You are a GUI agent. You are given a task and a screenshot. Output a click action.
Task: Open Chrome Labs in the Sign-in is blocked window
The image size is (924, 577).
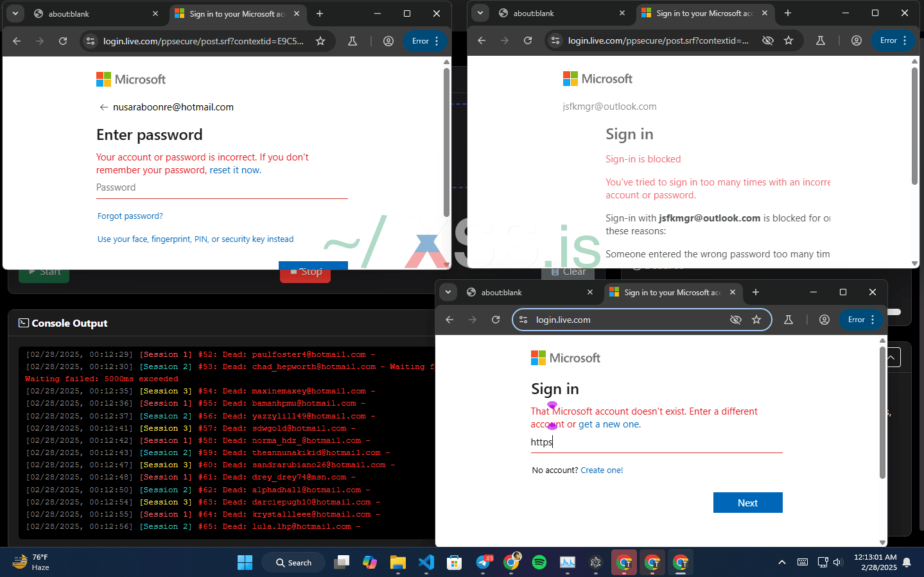821,40
